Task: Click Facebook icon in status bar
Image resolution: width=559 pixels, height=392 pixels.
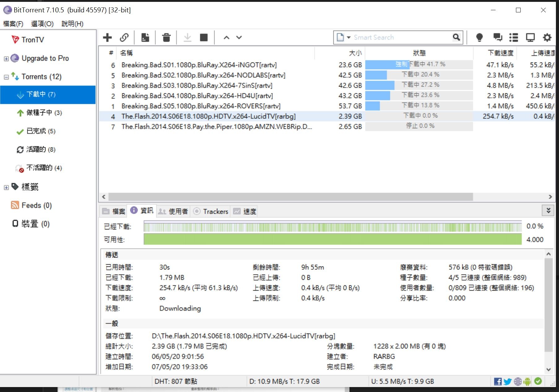Action: pos(498,381)
